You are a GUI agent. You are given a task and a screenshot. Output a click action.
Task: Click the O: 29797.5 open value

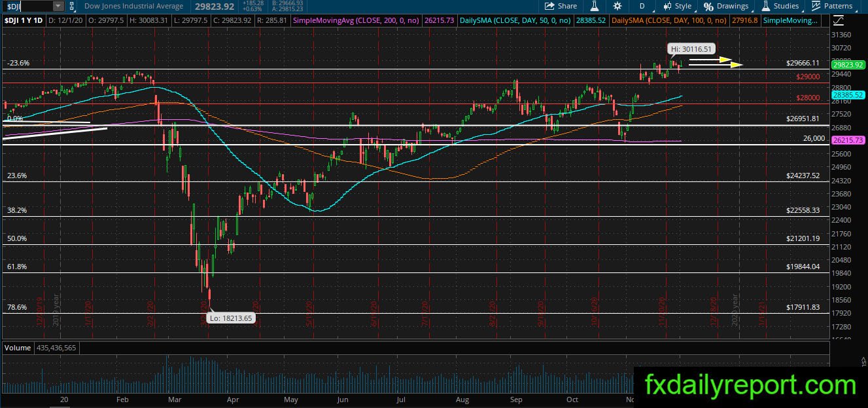tap(107, 21)
